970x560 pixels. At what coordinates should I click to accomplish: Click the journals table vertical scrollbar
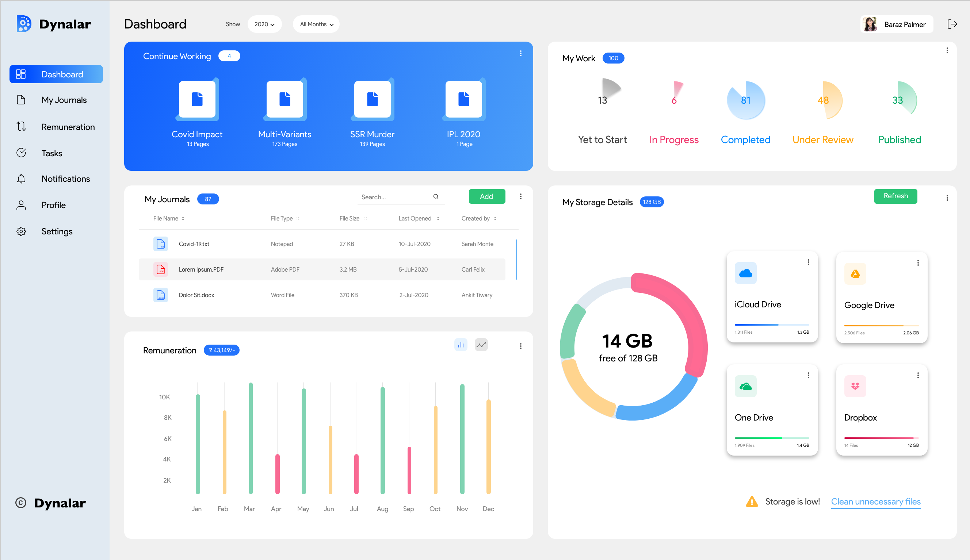pos(516,260)
